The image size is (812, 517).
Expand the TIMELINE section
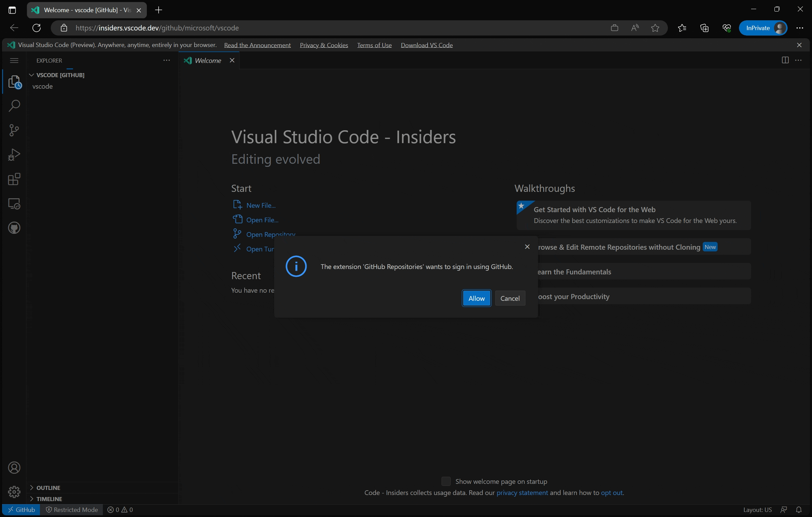pyautogui.click(x=32, y=498)
